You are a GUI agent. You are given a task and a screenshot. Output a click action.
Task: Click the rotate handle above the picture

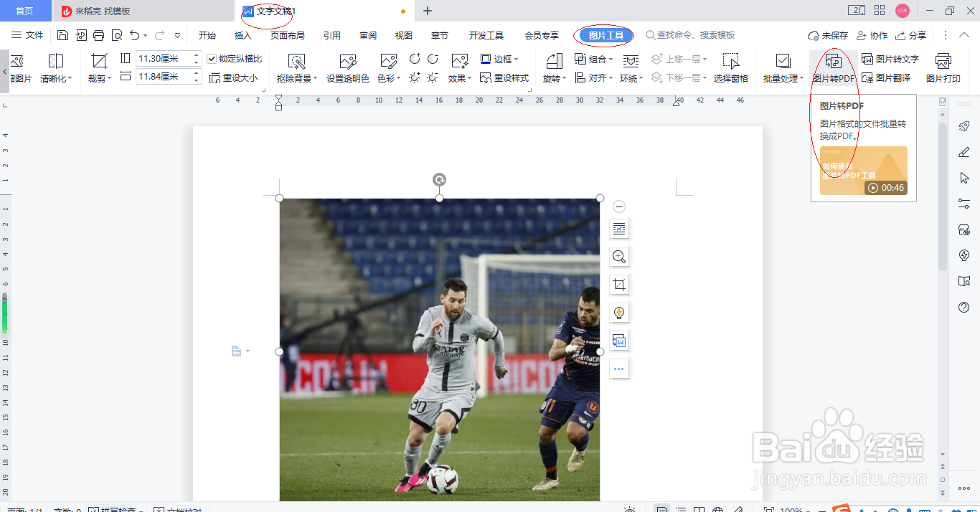tap(439, 179)
